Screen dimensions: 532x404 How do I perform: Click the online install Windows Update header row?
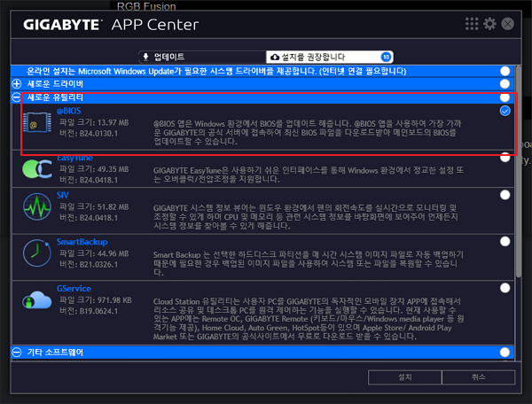click(x=262, y=71)
